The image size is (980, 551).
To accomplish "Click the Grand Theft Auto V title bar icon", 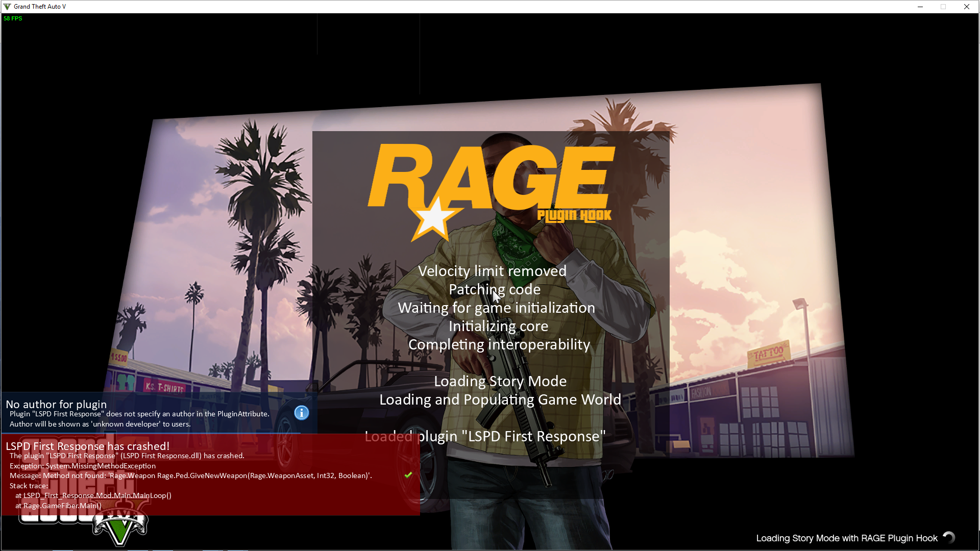I will [x=7, y=7].
